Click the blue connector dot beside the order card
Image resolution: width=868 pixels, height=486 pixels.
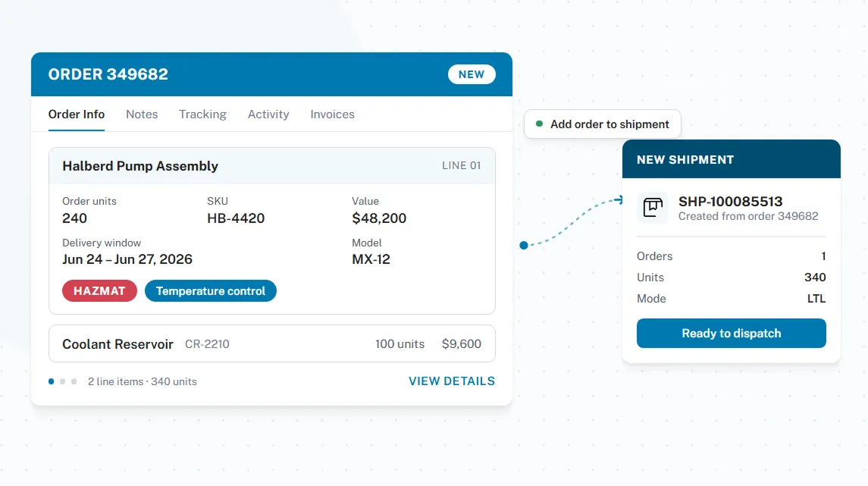[524, 245]
